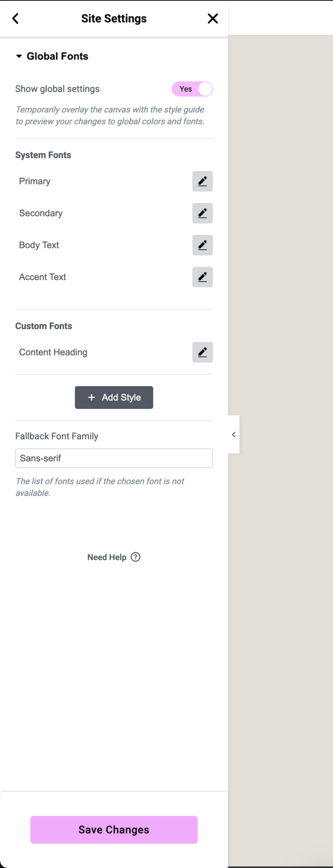Select the Body Text font label
Viewport: 333px width, 868px height.
point(39,245)
